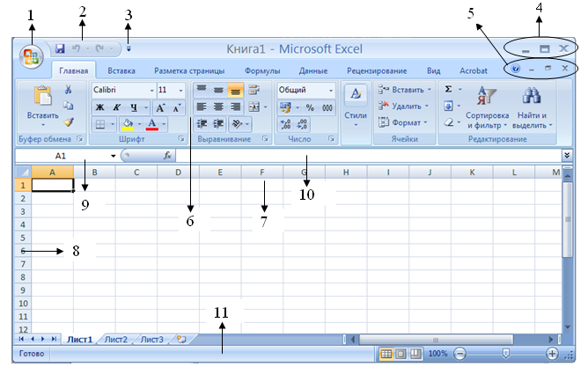Switch to the Данные tab
Viewport: 588px width, 374px height.
tap(313, 70)
